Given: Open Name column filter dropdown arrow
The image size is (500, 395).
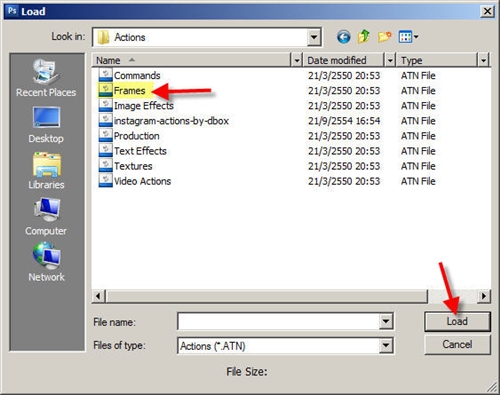Looking at the screenshot, I should (296, 60).
